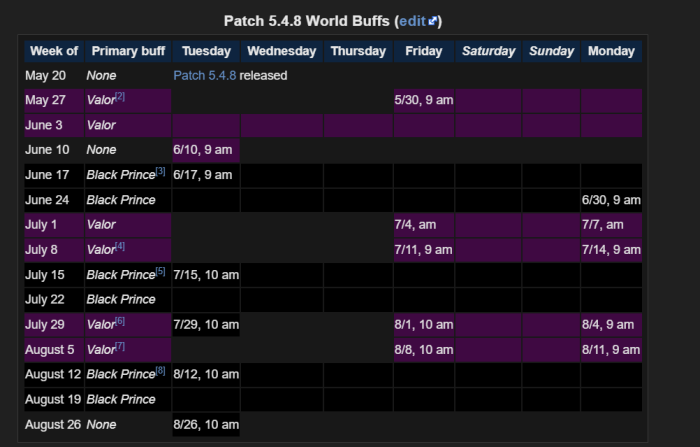Click the 7/11, 9 am Friday cell
This screenshot has width=700, height=447.
point(423,250)
